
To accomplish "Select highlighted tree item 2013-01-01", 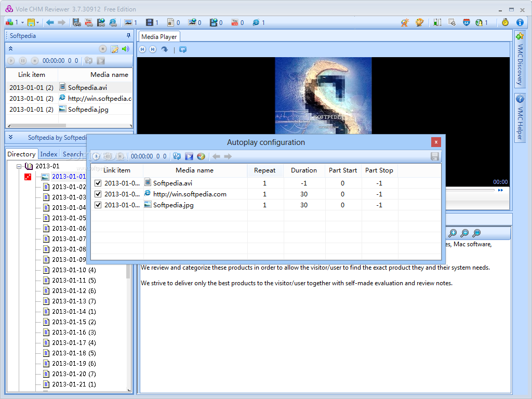I will click(69, 177).
